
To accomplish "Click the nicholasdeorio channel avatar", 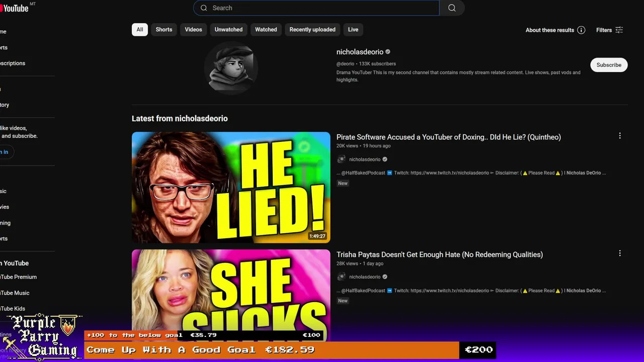I will click(231, 68).
